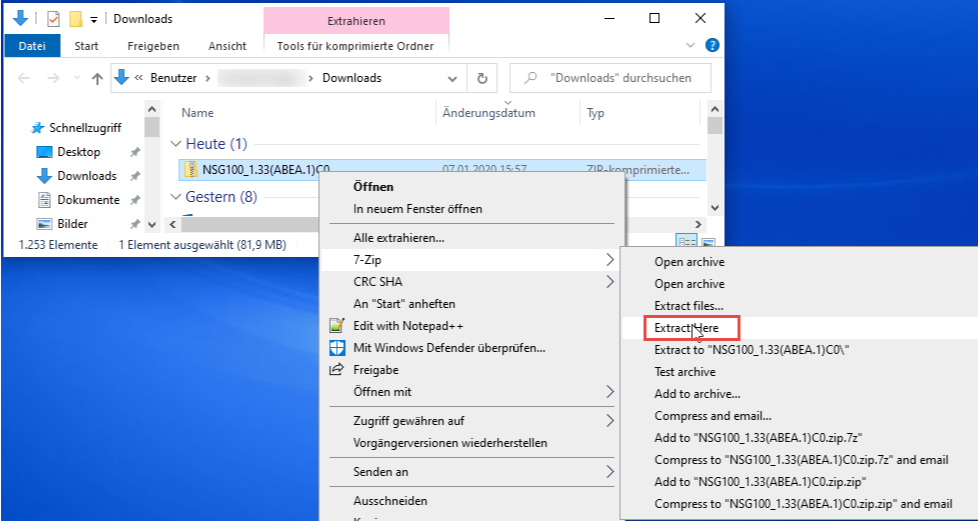Collapse the Heute group
Viewport: 978px width, 521px height.
[x=177, y=144]
